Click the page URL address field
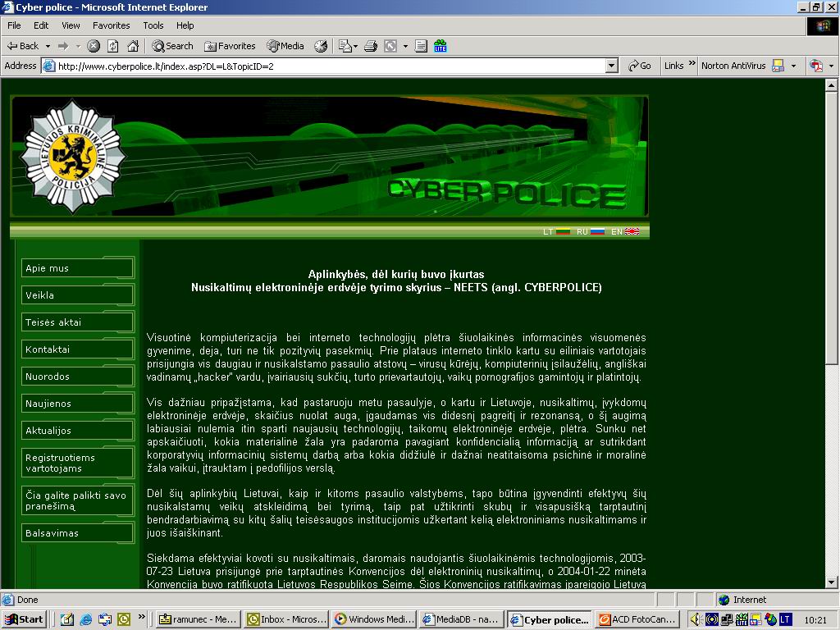Screen dimensions: 840x630 [328, 66]
